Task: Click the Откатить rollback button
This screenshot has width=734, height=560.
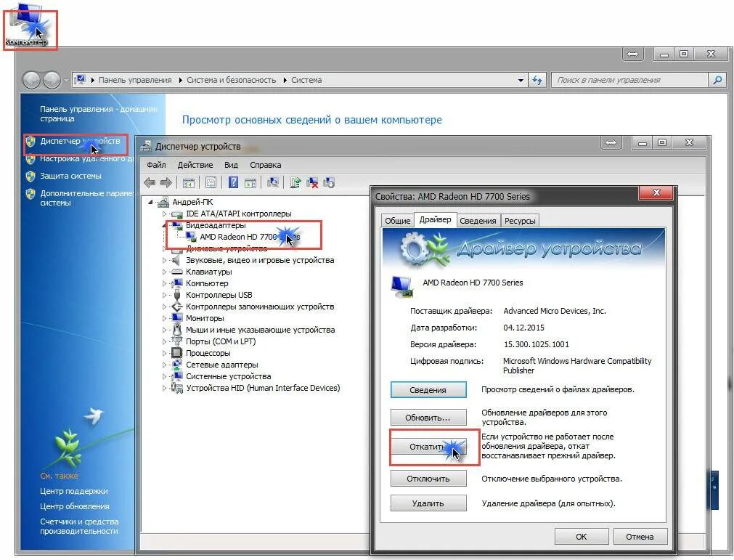Action: point(428,446)
